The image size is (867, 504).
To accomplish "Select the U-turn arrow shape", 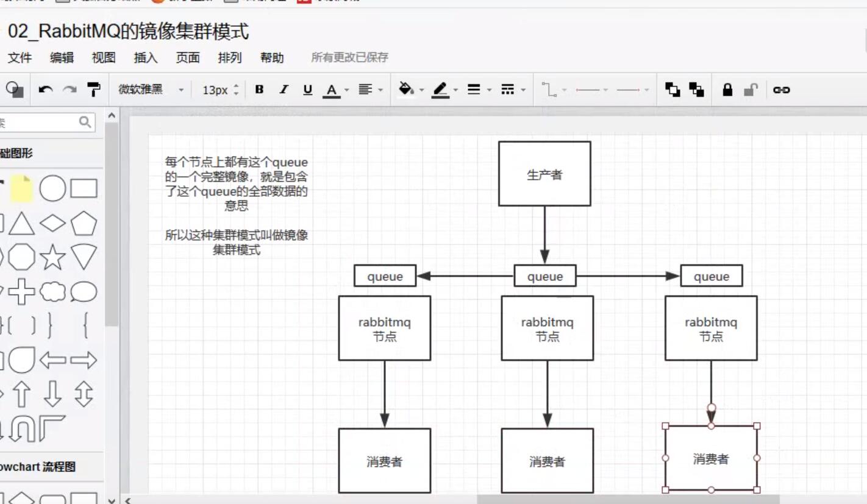I will [23, 429].
